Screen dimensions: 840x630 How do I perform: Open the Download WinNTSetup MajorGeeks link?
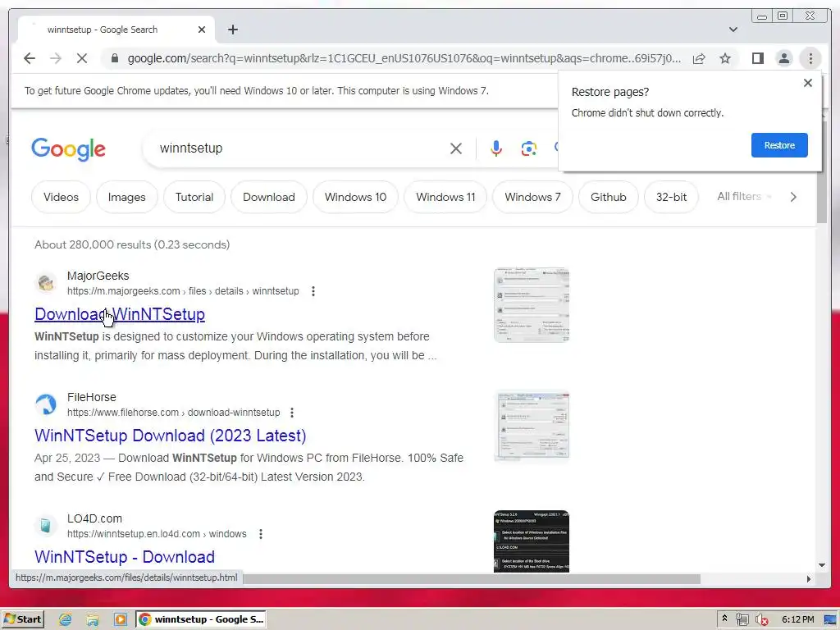tap(120, 314)
